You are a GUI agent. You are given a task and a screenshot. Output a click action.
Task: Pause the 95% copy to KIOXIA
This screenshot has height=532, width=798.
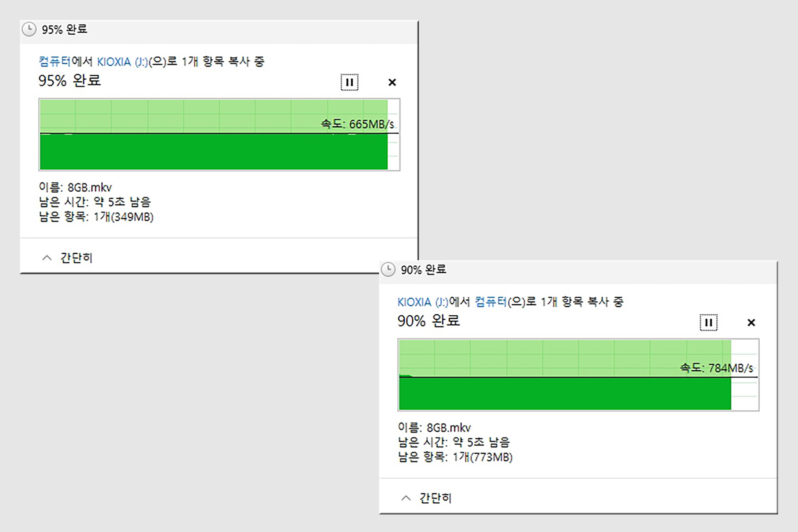pyautogui.click(x=349, y=82)
